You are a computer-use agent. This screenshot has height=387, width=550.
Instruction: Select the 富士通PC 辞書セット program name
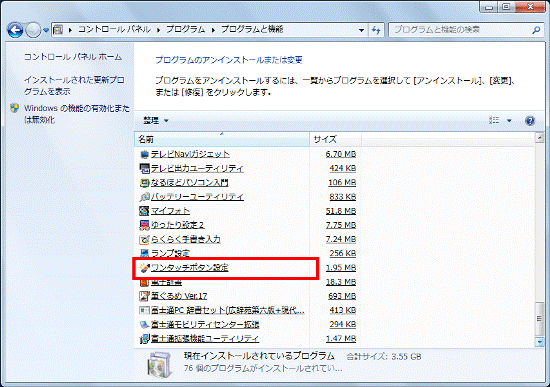pos(228,310)
